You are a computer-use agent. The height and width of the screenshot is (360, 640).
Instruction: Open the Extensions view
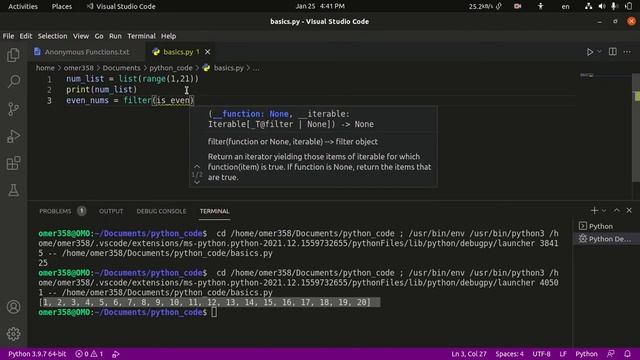pyautogui.click(x=13, y=163)
